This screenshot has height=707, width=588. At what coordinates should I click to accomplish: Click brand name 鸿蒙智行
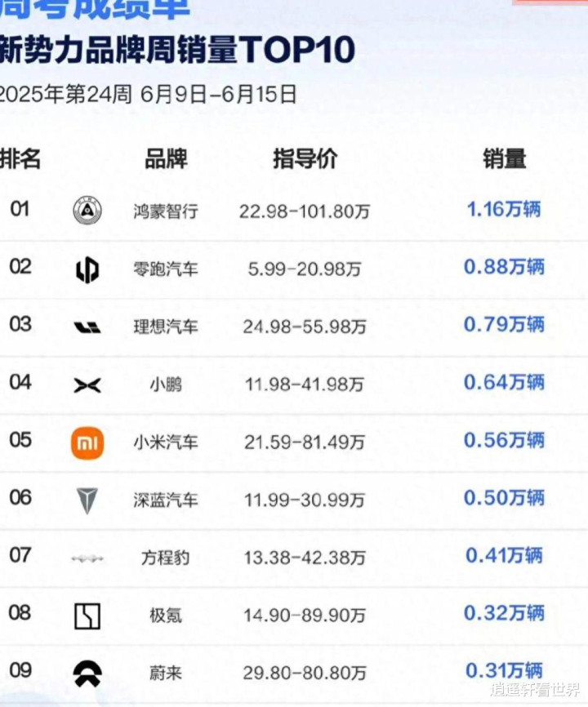tap(166, 211)
